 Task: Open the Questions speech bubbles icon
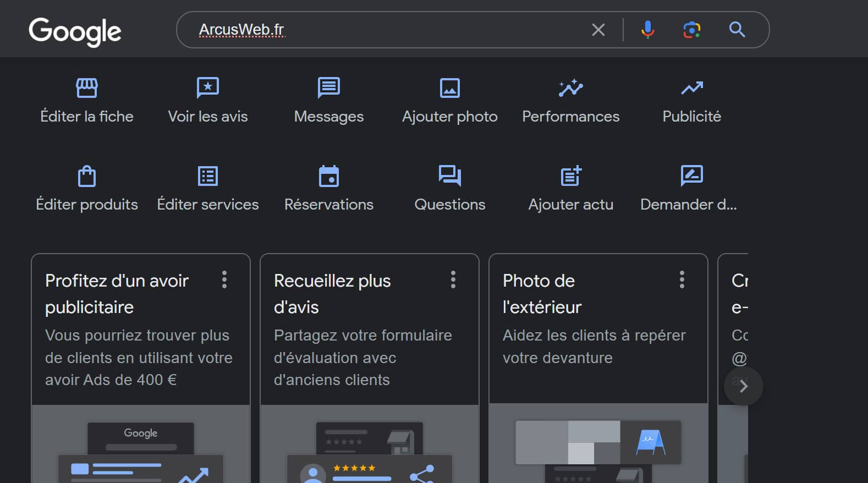450,176
